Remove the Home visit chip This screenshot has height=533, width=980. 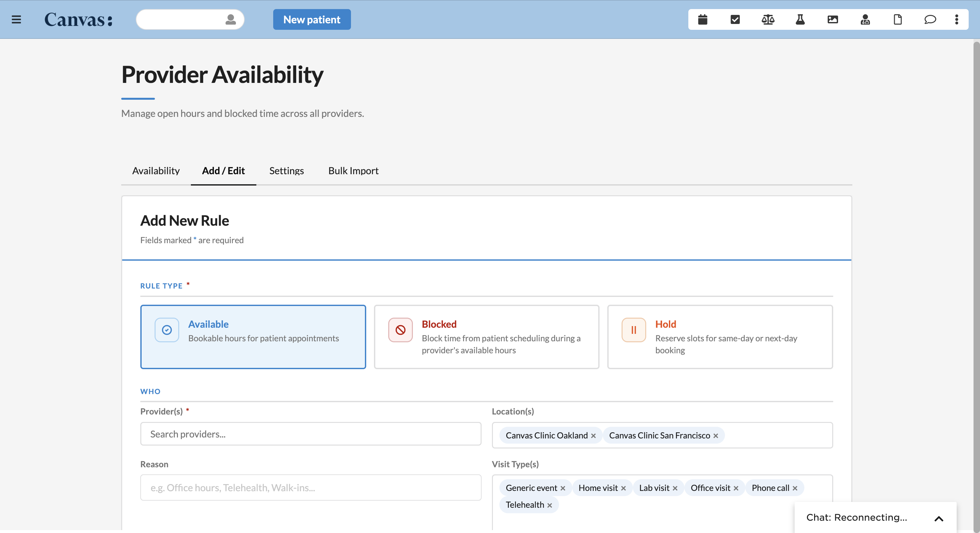(x=623, y=488)
